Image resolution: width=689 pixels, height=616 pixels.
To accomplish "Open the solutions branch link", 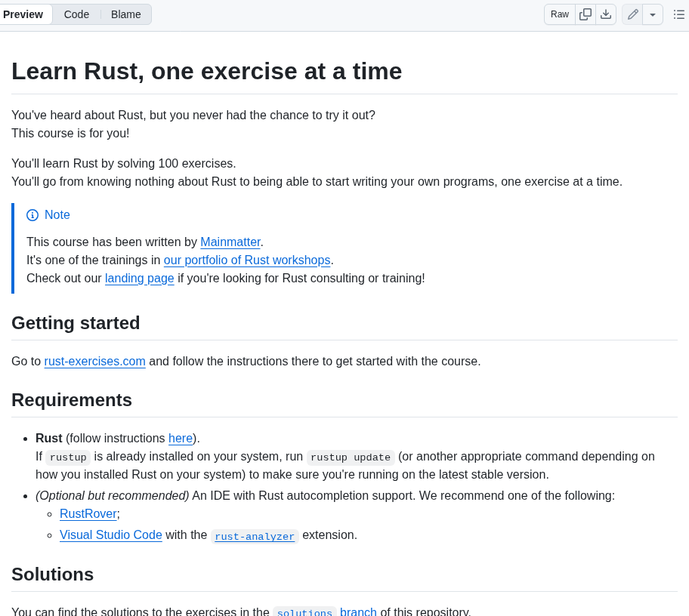I will [x=326, y=611].
